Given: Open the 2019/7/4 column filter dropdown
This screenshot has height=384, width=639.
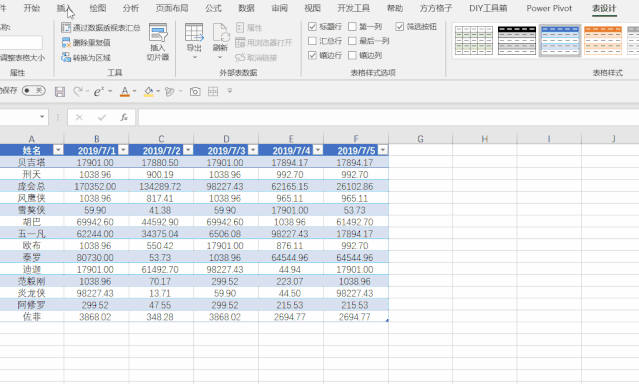Looking at the screenshot, I should pyautogui.click(x=318, y=150).
